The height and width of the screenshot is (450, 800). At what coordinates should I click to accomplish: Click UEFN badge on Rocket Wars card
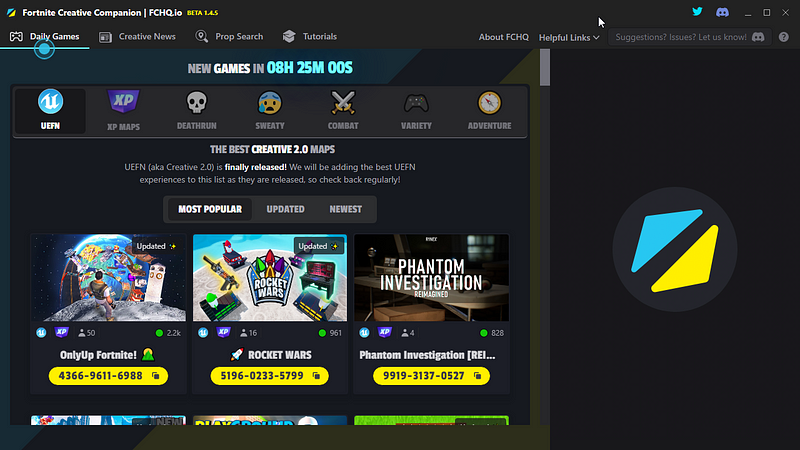[203, 333]
